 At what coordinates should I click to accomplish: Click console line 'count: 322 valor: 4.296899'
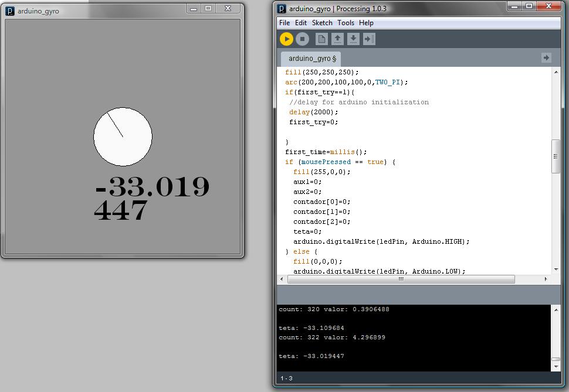coord(332,338)
